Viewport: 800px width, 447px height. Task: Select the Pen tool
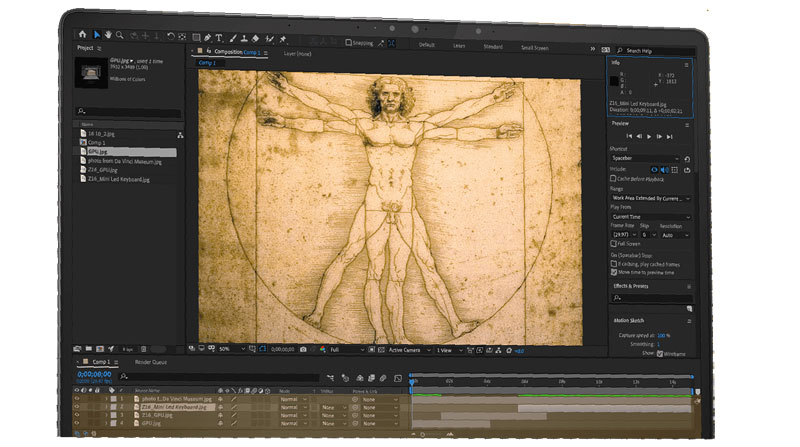click(208, 37)
